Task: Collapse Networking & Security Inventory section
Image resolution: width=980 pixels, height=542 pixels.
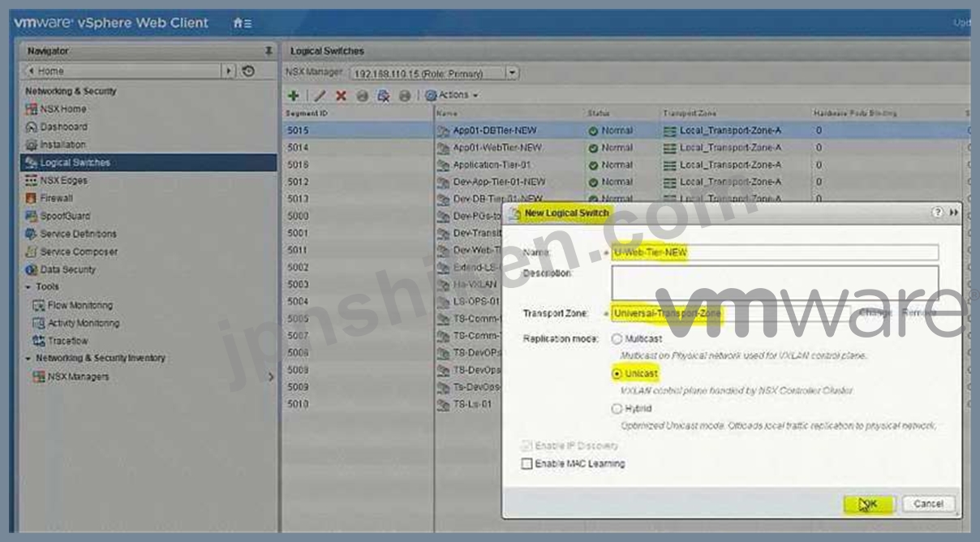Action: tap(28, 359)
